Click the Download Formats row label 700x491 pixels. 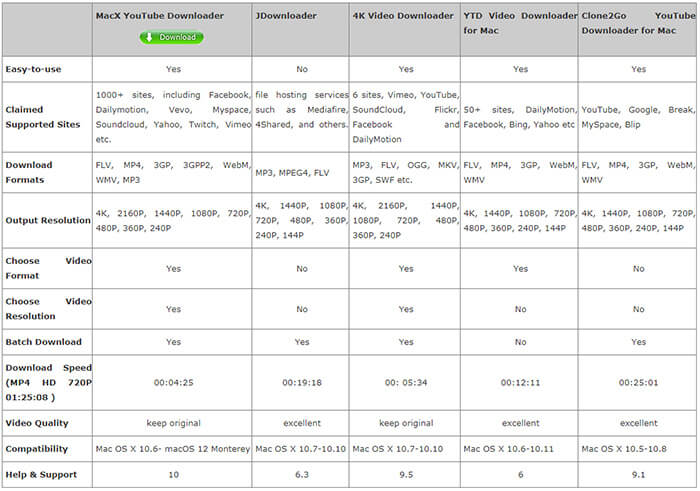pos(29,172)
